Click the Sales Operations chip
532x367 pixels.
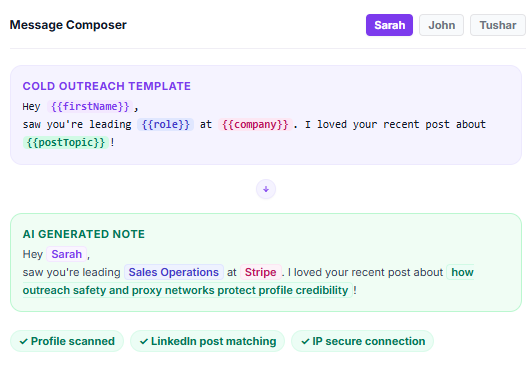[174, 272]
